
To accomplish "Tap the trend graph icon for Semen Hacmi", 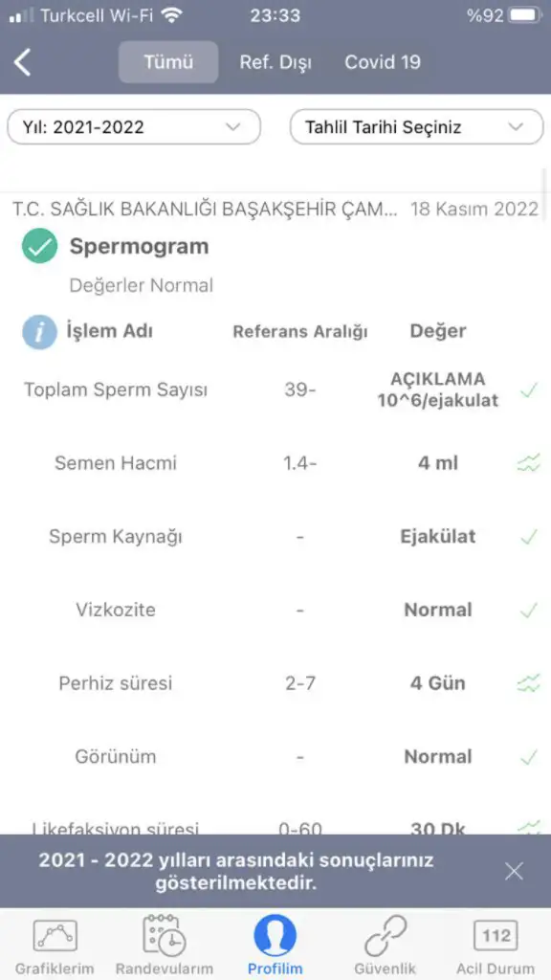I will [x=528, y=463].
